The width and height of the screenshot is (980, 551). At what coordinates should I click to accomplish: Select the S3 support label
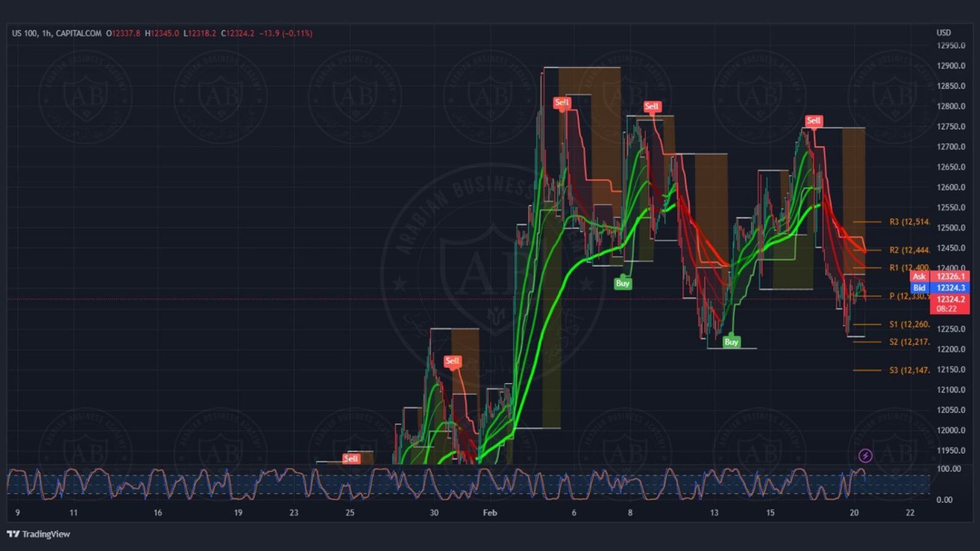point(909,370)
